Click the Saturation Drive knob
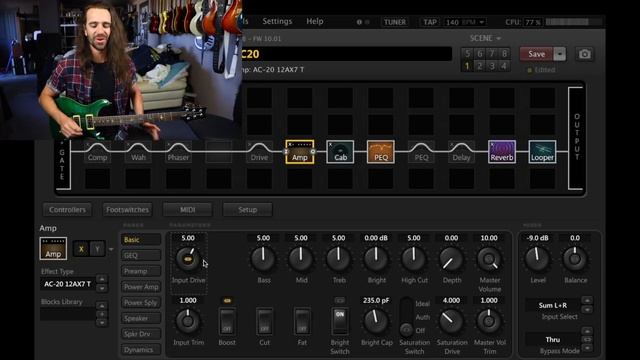 point(451,321)
